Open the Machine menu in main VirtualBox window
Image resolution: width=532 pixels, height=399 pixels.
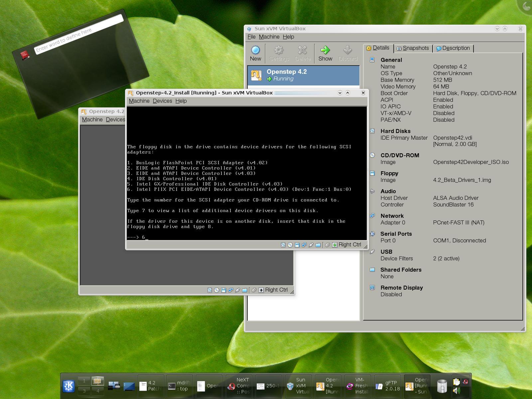coord(270,37)
